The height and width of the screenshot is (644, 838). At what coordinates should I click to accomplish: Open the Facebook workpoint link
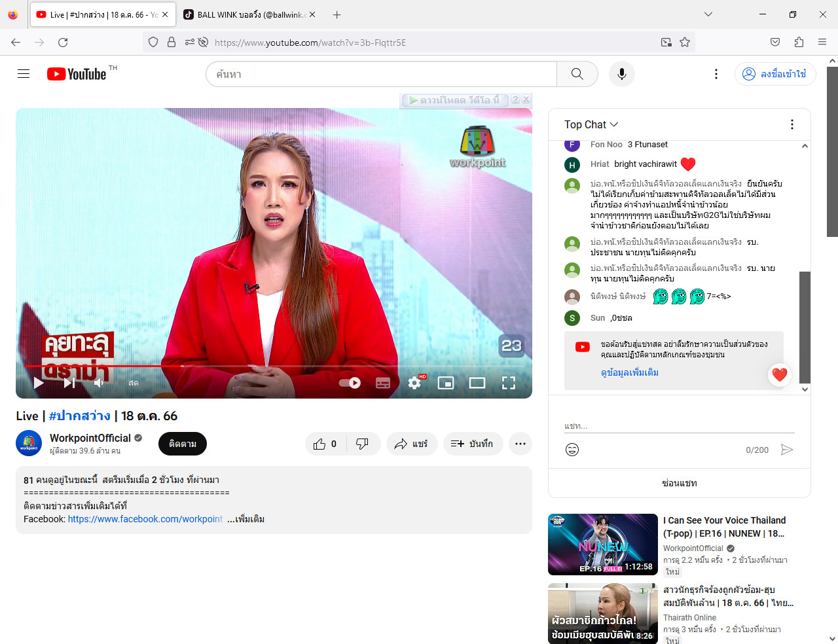pyautogui.click(x=145, y=519)
